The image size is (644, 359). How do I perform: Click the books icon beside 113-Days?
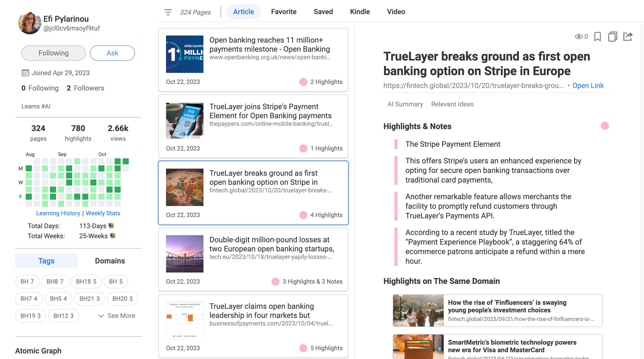pos(111,225)
